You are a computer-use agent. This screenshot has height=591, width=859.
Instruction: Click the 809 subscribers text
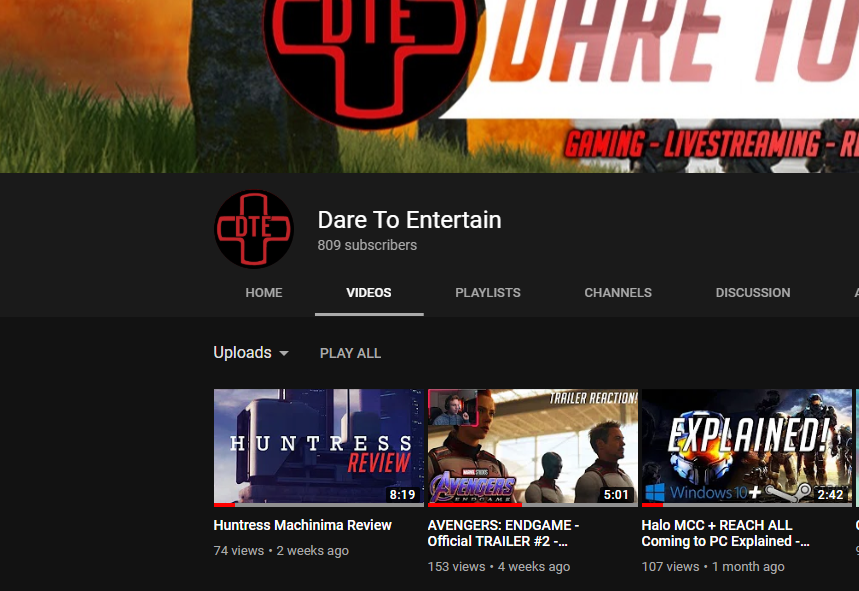point(367,245)
